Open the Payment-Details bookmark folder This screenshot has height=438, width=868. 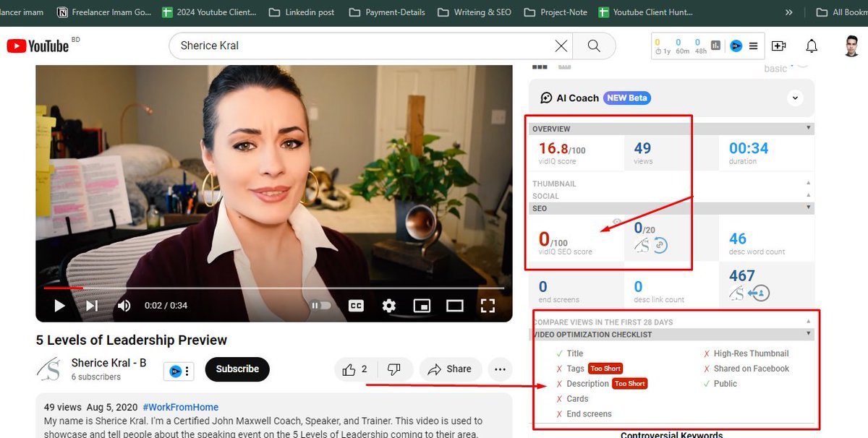click(x=387, y=12)
